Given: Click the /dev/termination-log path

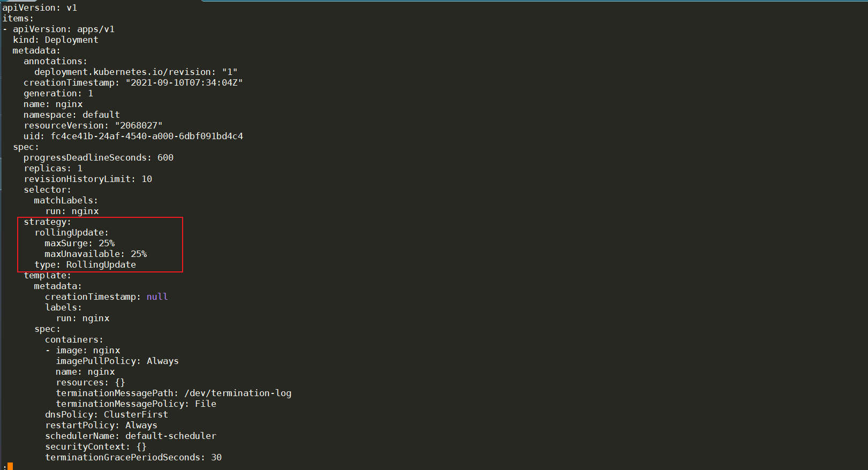Looking at the screenshot, I should pyautogui.click(x=238, y=393).
